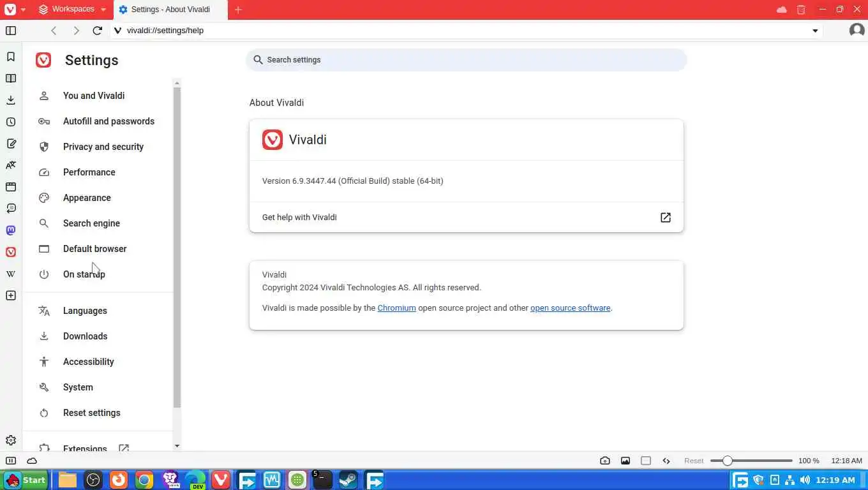Open You and Vivaldi settings
The width and height of the screenshot is (868, 490).
point(94,96)
